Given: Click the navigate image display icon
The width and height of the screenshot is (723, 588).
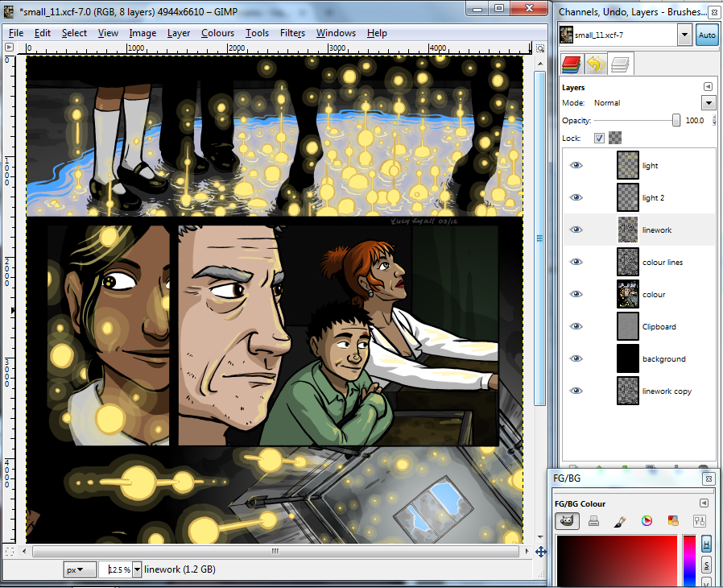Looking at the screenshot, I should point(541,552).
